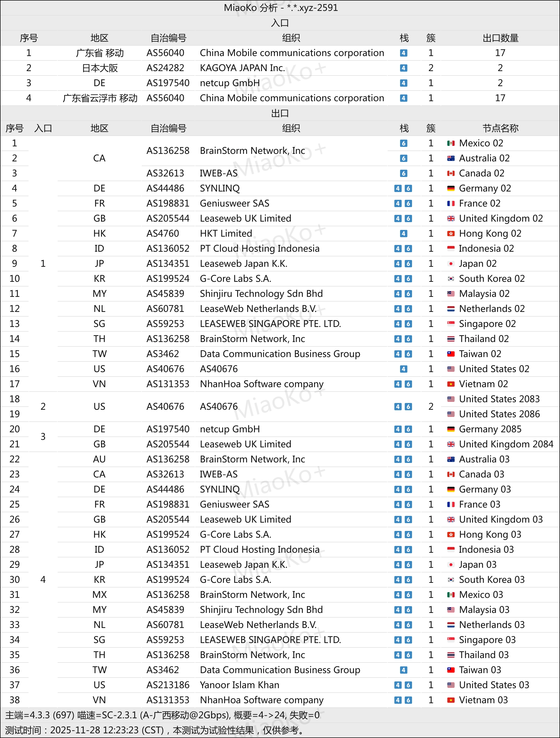Image resolution: width=560 pixels, height=738 pixels.
Task: Click the 出口数量 column header
Action: coord(500,38)
